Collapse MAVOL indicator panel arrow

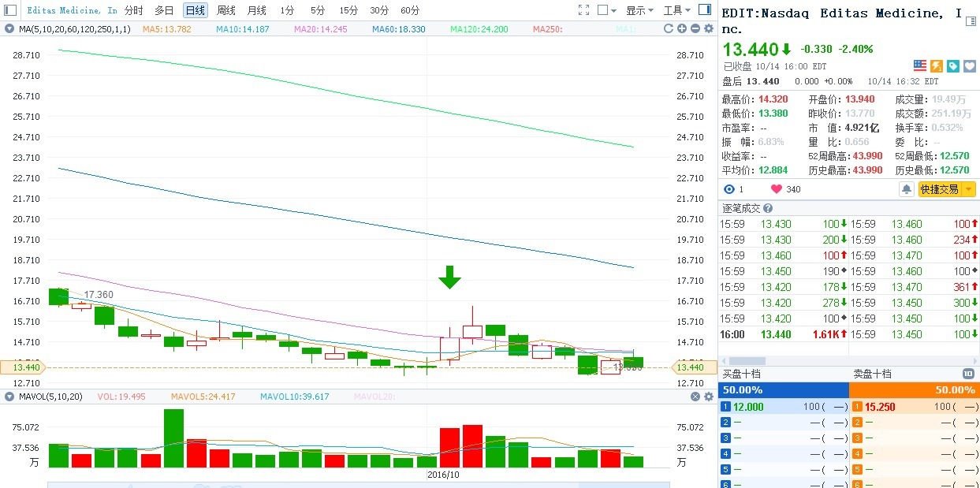tap(9, 397)
